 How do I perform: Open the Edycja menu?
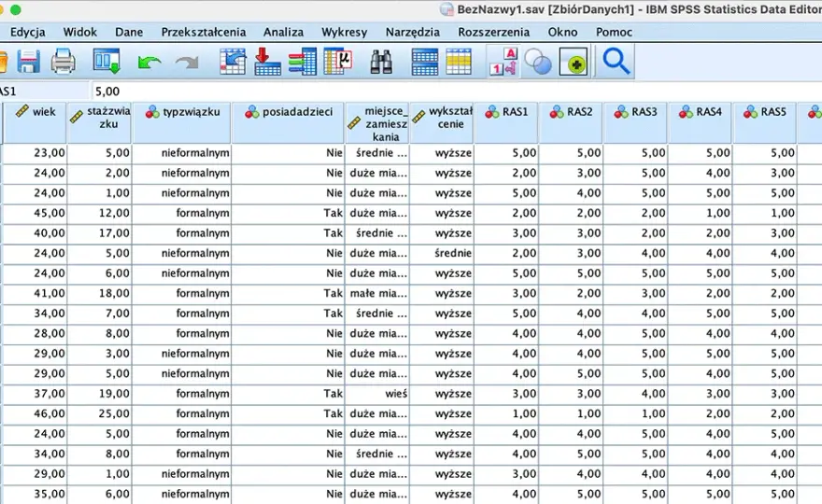[x=28, y=32]
